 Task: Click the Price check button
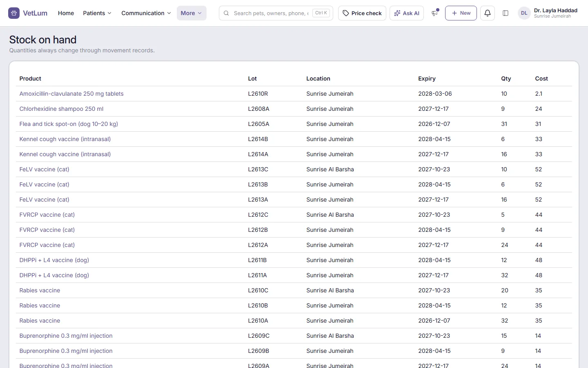[362, 13]
